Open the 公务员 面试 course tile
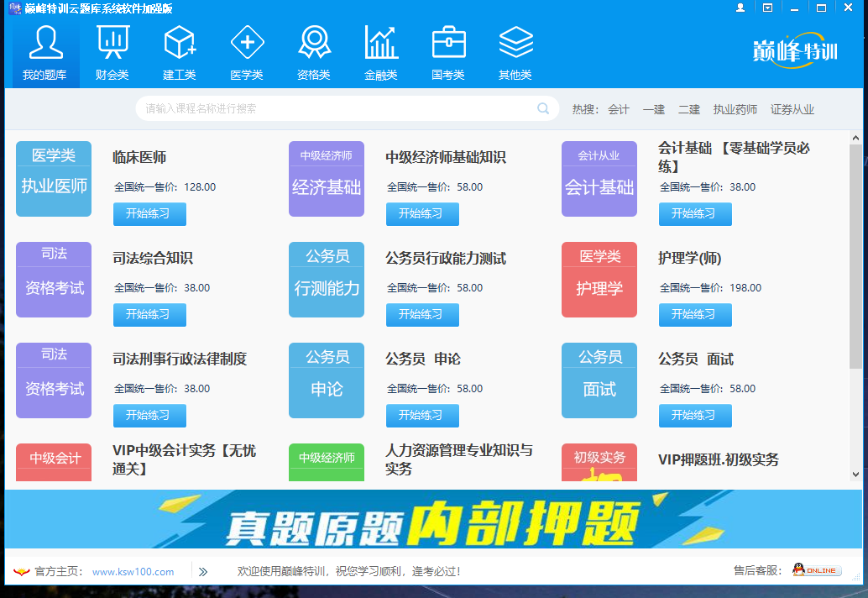Screen dimensions: 868x598 (599, 380)
